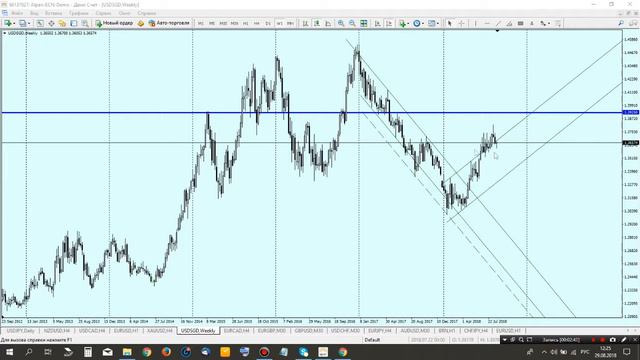Open the Market Watch panel icon
Viewport: 640px width, 360px height.
(40, 23)
